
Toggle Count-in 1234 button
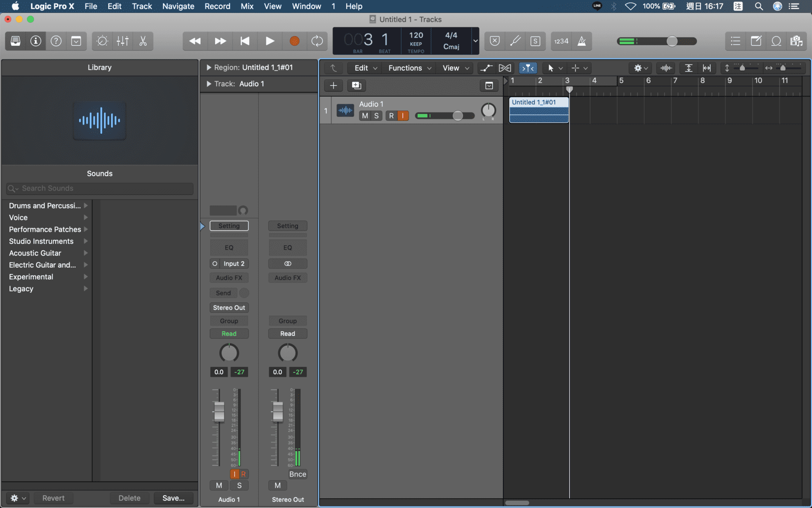coord(561,41)
